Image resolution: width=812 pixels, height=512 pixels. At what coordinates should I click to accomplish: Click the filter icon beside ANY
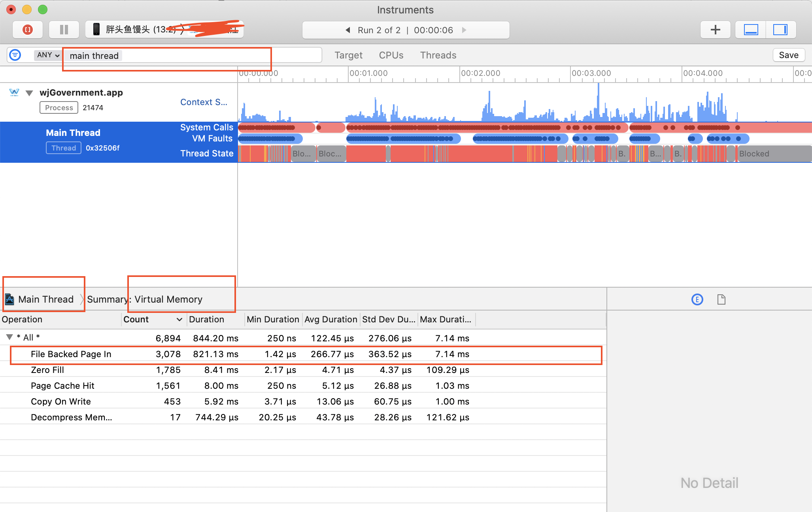[x=15, y=55]
